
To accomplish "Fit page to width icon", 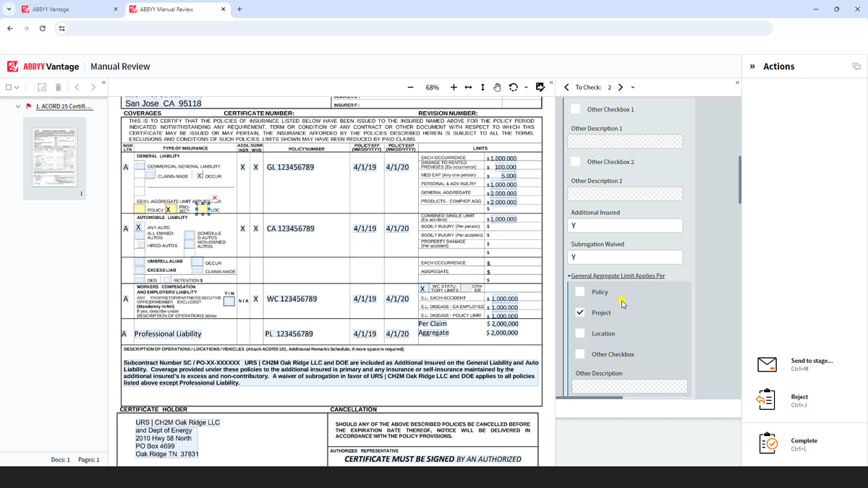I will tap(468, 87).
